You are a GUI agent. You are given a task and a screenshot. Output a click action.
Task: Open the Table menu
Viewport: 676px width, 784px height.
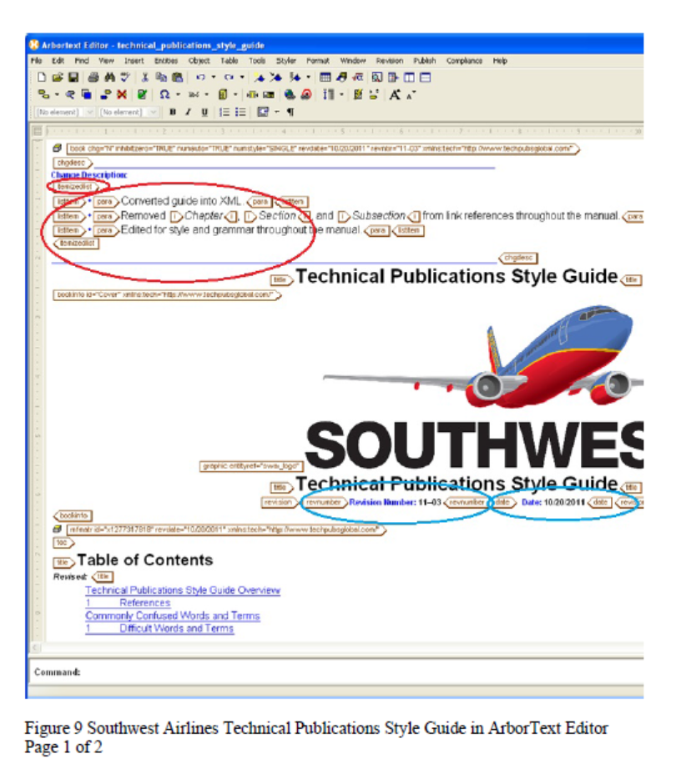[230, 61]
